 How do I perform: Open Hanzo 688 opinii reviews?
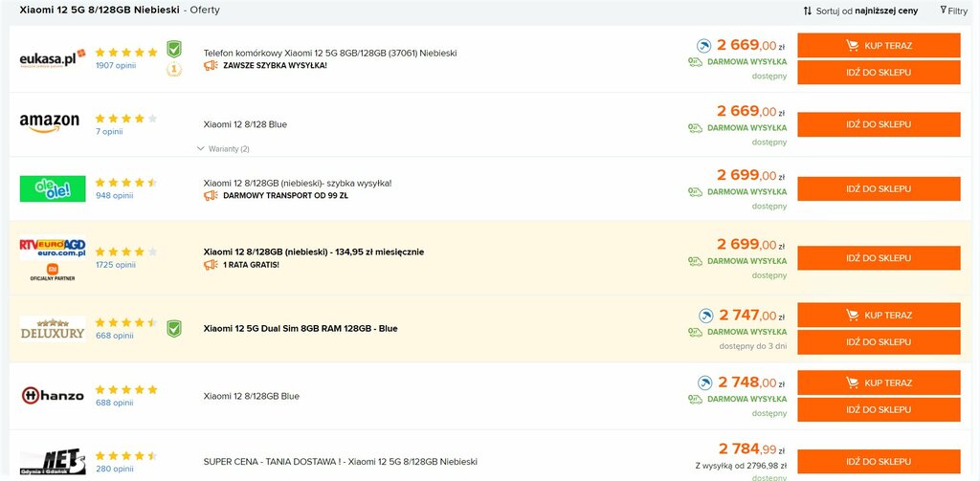(x=115, y=403)
